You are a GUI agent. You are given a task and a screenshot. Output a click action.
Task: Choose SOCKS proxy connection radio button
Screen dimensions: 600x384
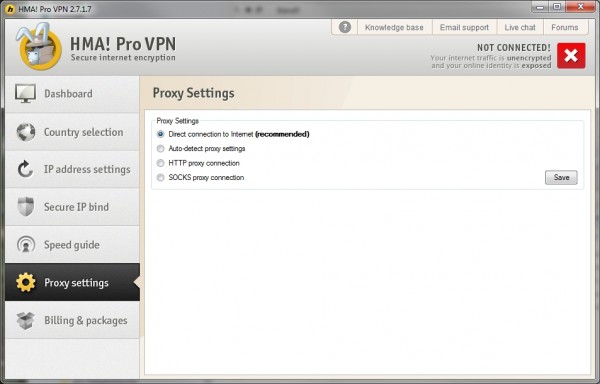point(160,177)
